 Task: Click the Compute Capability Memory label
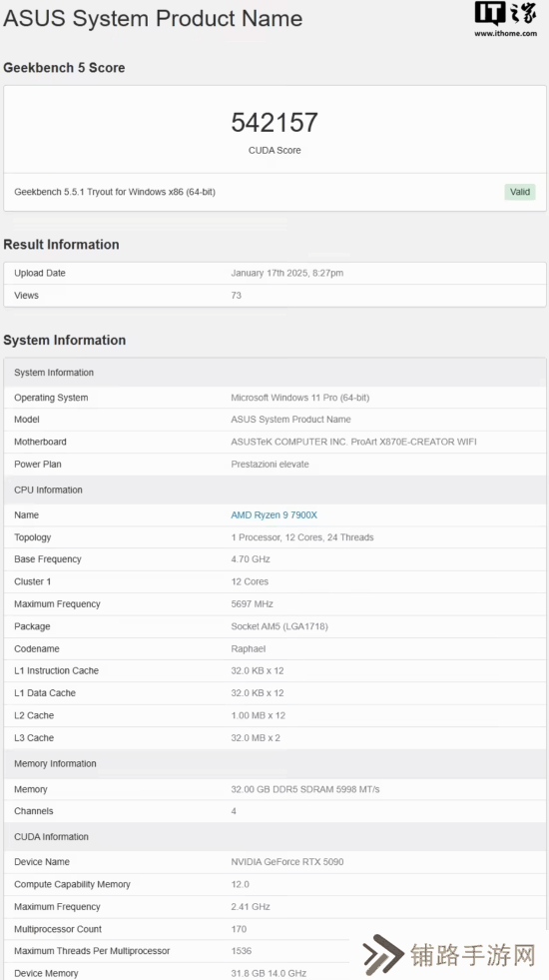tap(73, 884)
